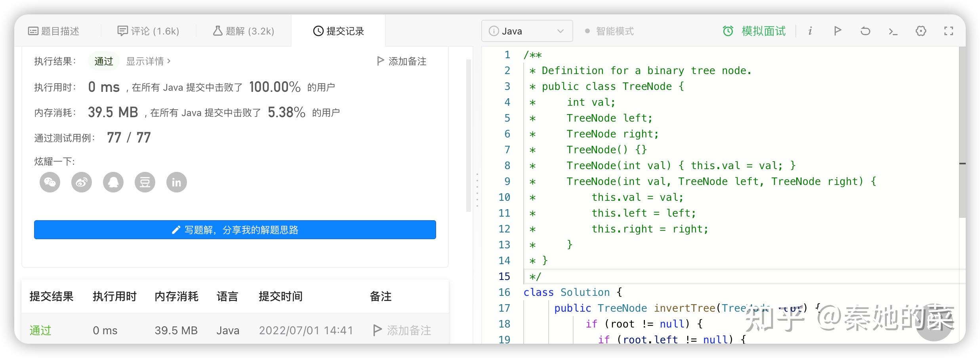Switch to the 题目描述 tab
Screen dimensions: 980x358
(54, 31)
